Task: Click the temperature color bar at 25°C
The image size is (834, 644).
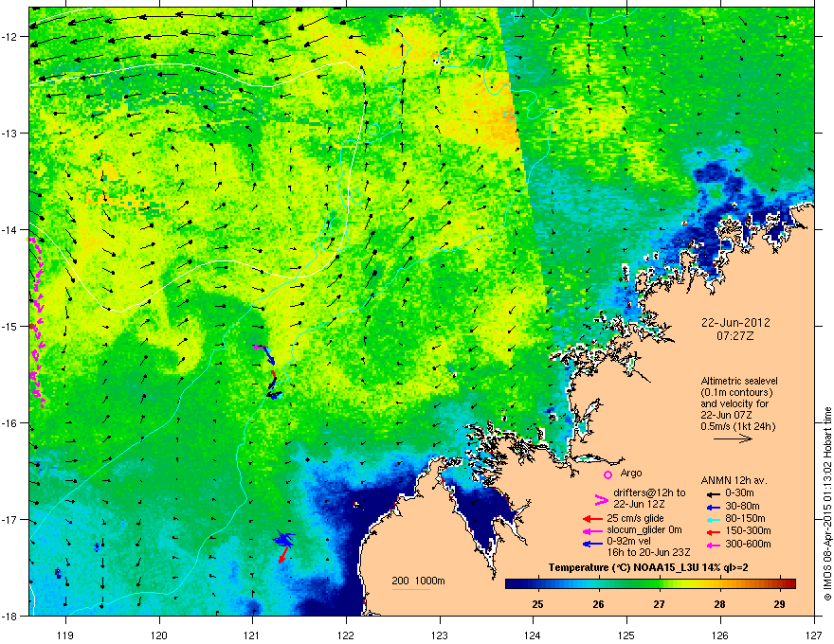Action: [537, 583]
